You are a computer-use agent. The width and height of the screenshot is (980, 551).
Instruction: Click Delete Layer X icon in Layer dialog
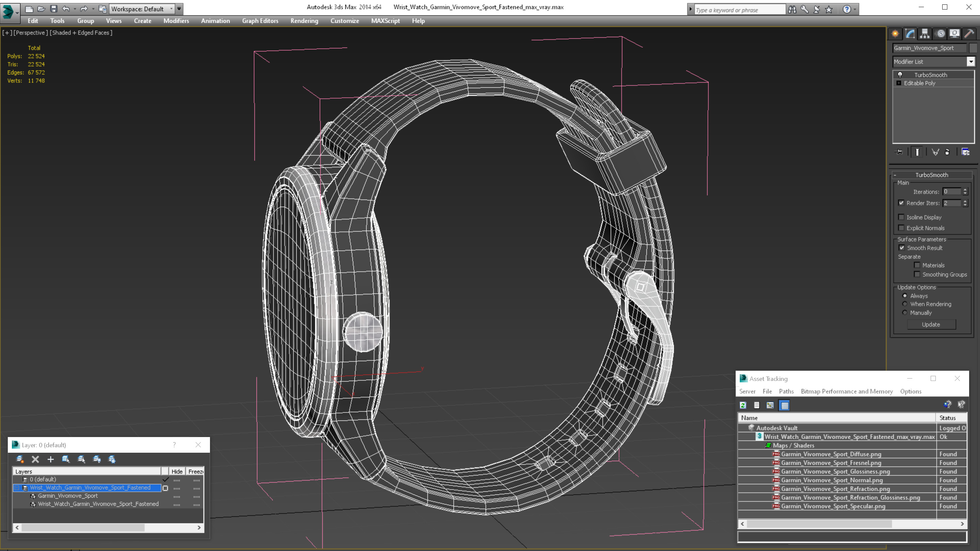35,459
